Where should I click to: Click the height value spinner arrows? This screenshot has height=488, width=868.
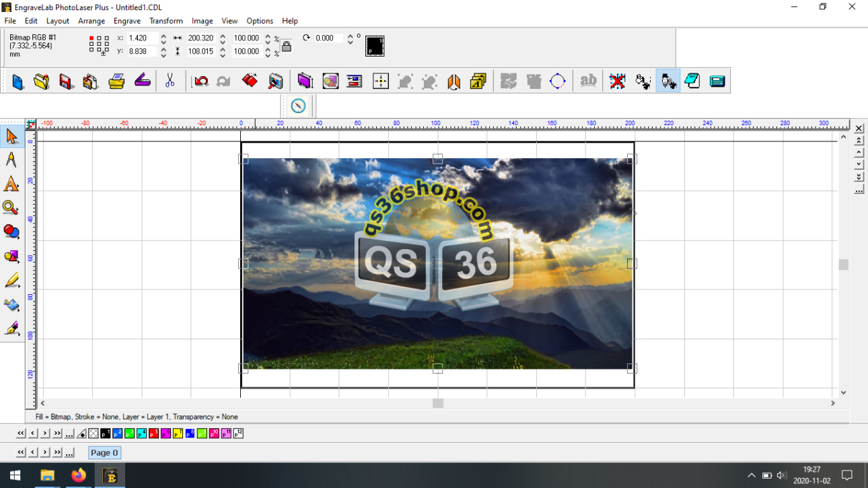pyautogui.click(x=223, y=51)
